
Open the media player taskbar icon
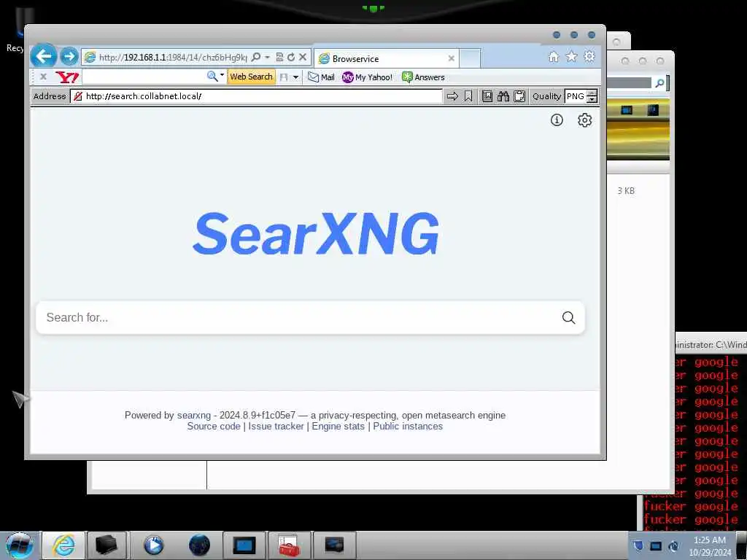[153, 545]
